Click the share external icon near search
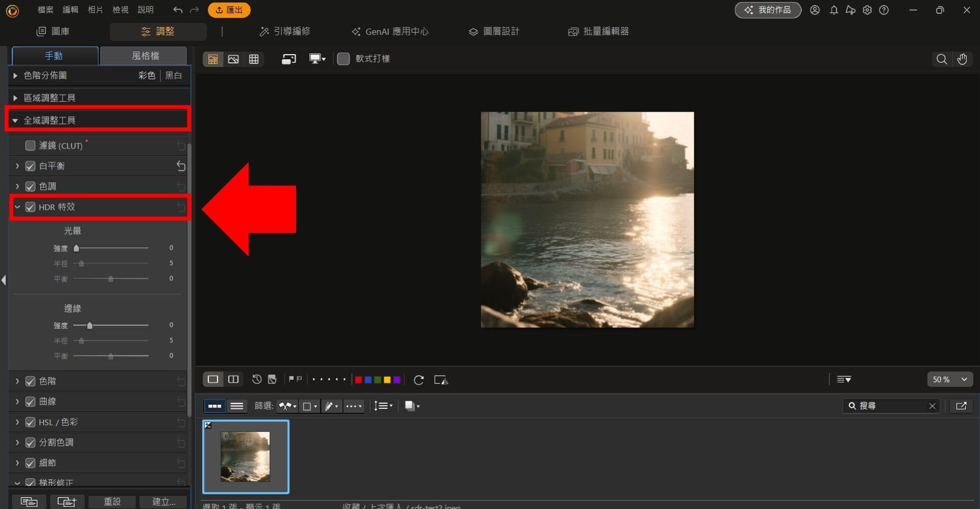The image size is (980, 509). pos(961,406)
